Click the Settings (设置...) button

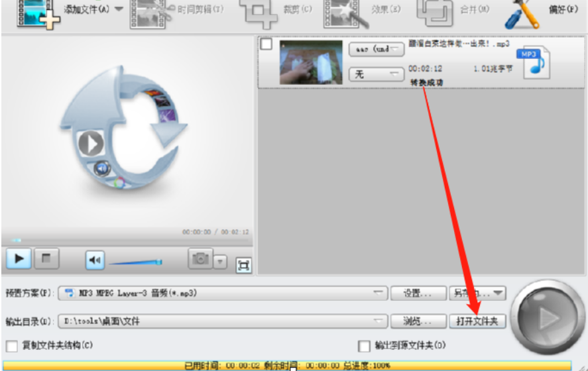(418, 293)
